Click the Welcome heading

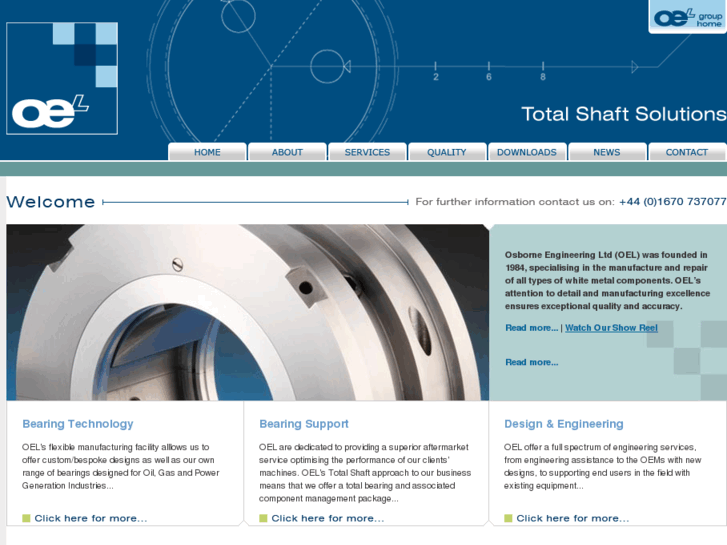[51, 202]
